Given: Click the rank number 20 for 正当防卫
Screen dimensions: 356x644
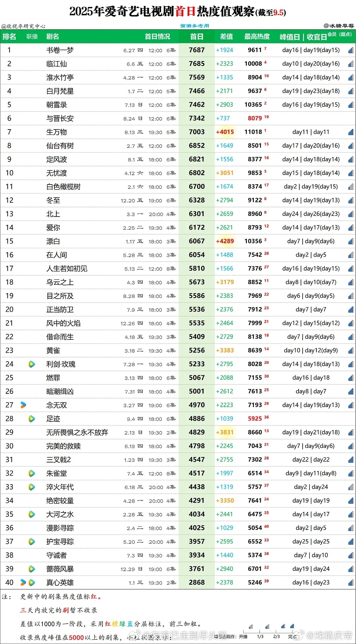Looking at the screenshot, I should click(x=10, y=309).
